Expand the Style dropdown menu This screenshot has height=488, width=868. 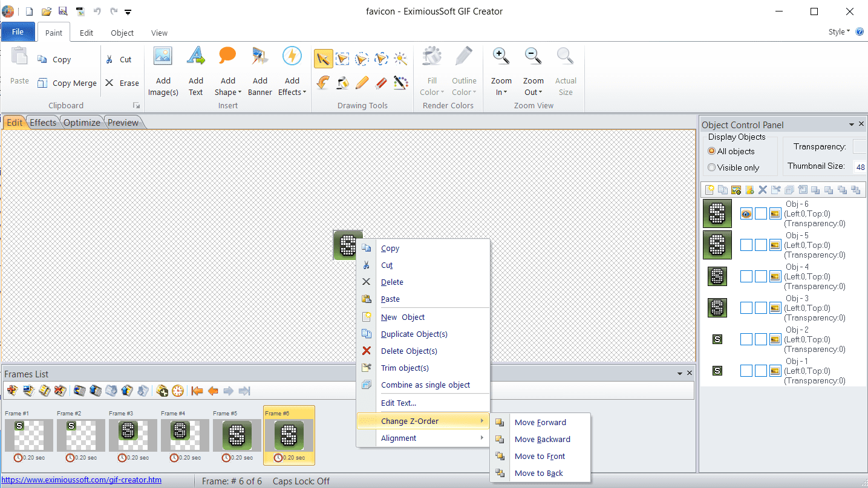pos(839,32)
